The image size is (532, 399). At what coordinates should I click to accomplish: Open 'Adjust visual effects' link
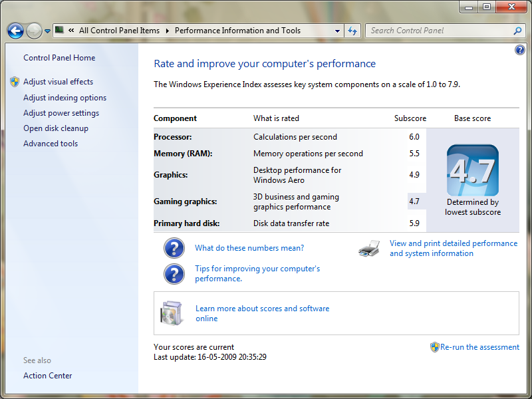point(58,82)
